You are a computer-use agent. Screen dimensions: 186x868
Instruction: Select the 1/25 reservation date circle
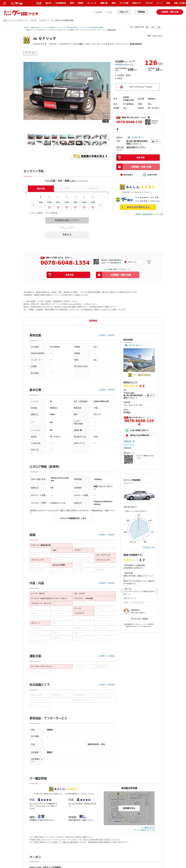93,207
